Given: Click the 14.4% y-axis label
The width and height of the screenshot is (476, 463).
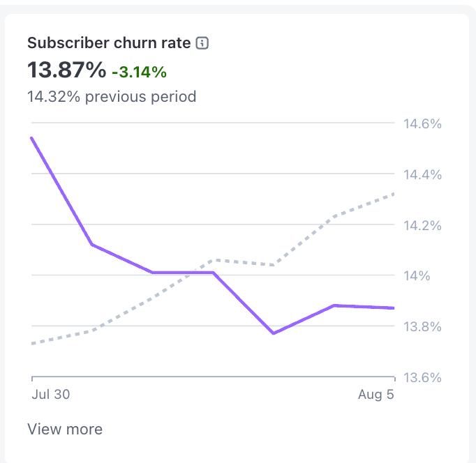Looking at the screenshot, I should tap(422, 174).
